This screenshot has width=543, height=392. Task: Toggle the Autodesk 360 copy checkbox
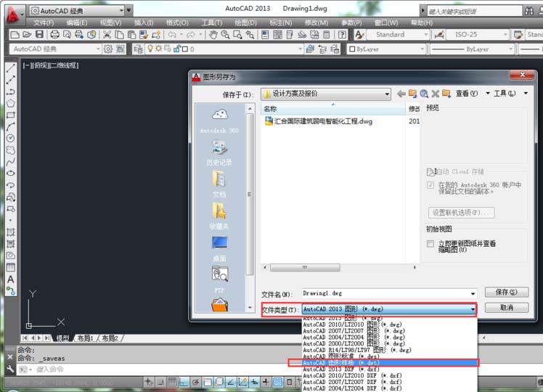pos(430,185)
